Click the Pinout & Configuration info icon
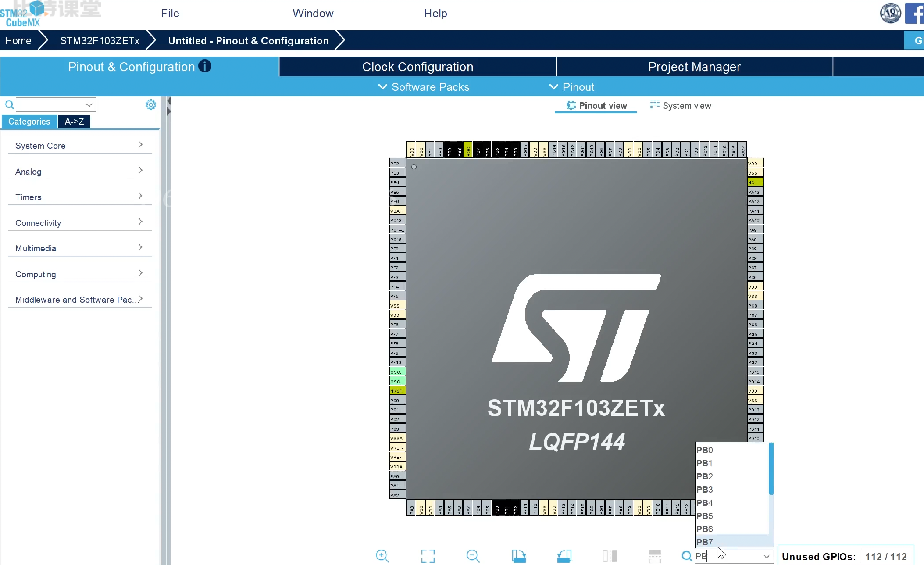 tap(205, 66)
